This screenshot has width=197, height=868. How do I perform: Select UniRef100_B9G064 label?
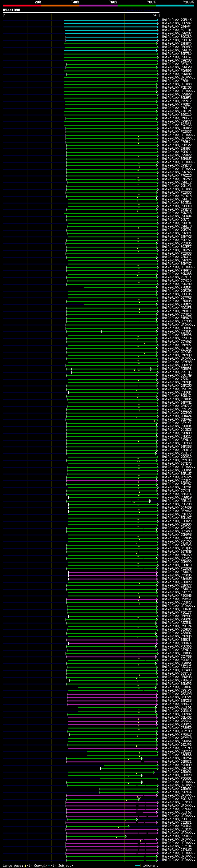pyautogui.click(x=177, y=741)
